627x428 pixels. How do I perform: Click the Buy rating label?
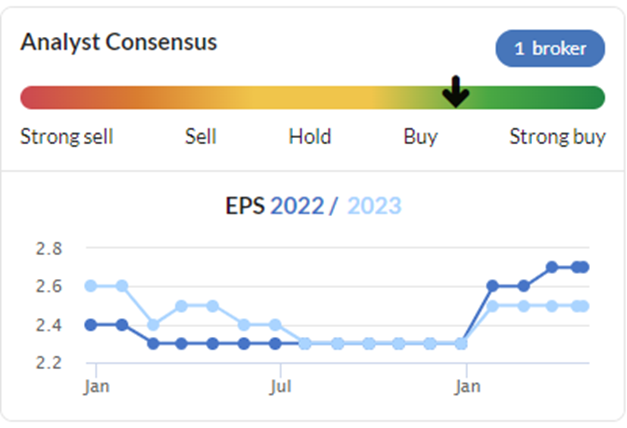421,137
